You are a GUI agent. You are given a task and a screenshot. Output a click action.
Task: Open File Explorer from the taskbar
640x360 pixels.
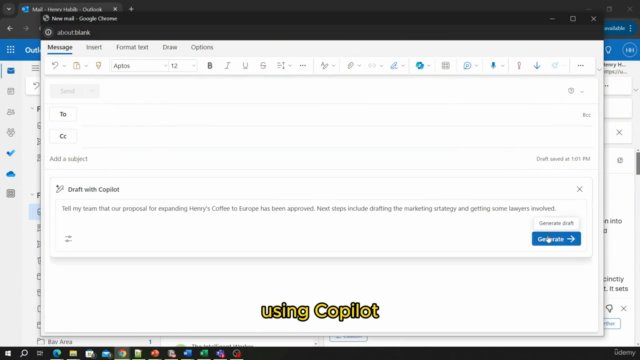coord(73,353)
